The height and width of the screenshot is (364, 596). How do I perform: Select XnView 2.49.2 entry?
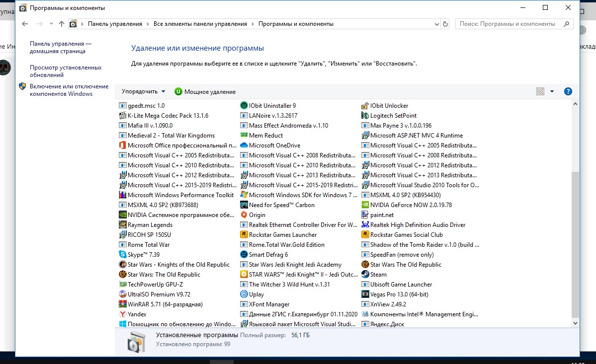[384, 304]
